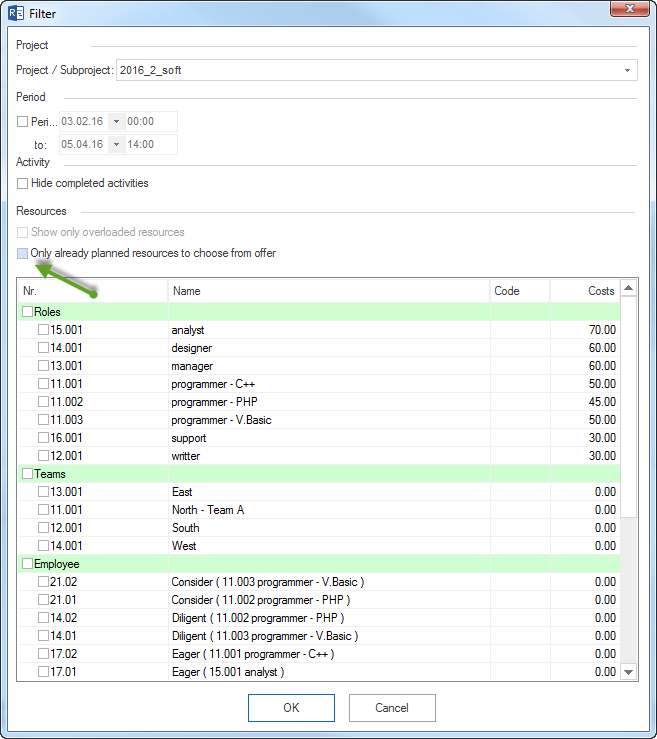The image size is (657, 739).
Task: Click the Name column header
Action: (x=329, y=291)
